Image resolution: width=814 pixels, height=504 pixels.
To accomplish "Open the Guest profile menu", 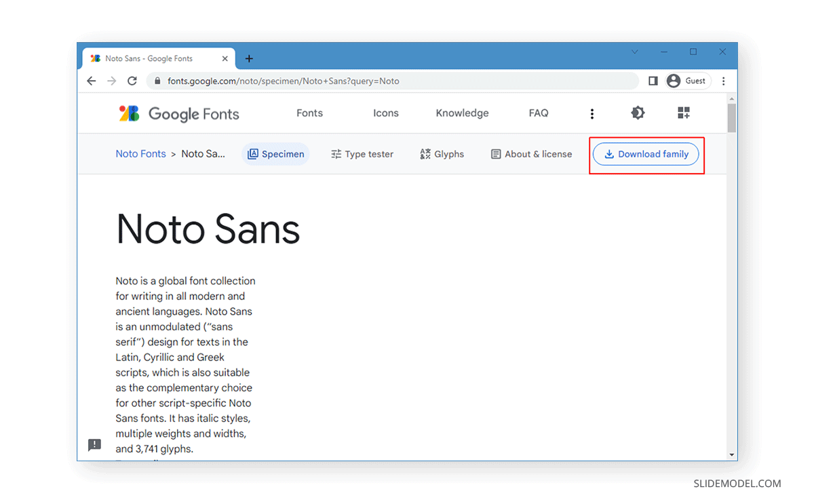I will point(688,81).
